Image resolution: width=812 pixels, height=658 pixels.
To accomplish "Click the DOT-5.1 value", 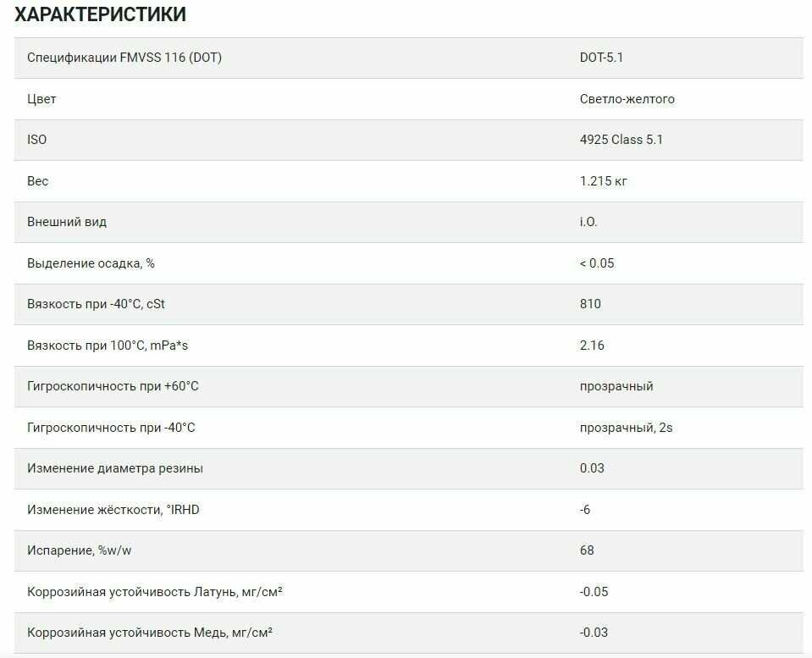I will click(601, 58).
